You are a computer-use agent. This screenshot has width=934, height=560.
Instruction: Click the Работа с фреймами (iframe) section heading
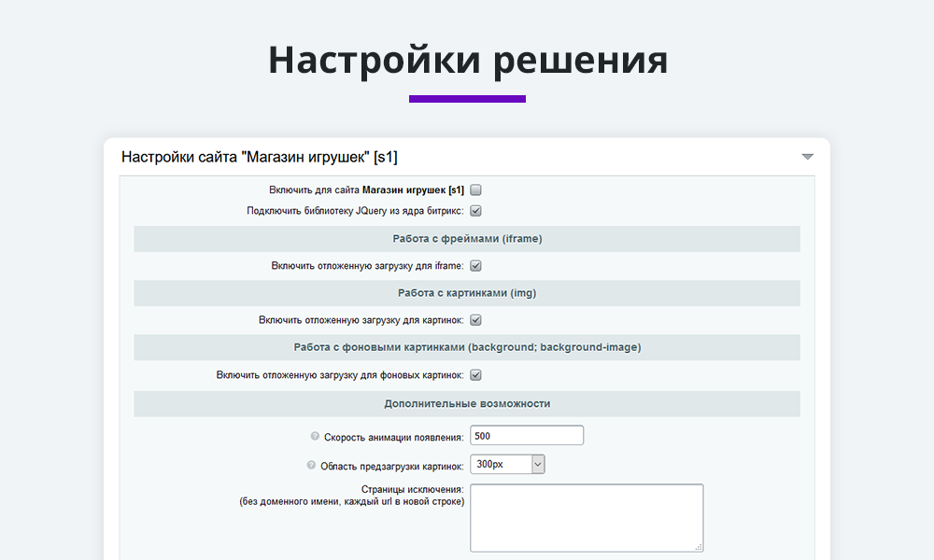[467, 239]
